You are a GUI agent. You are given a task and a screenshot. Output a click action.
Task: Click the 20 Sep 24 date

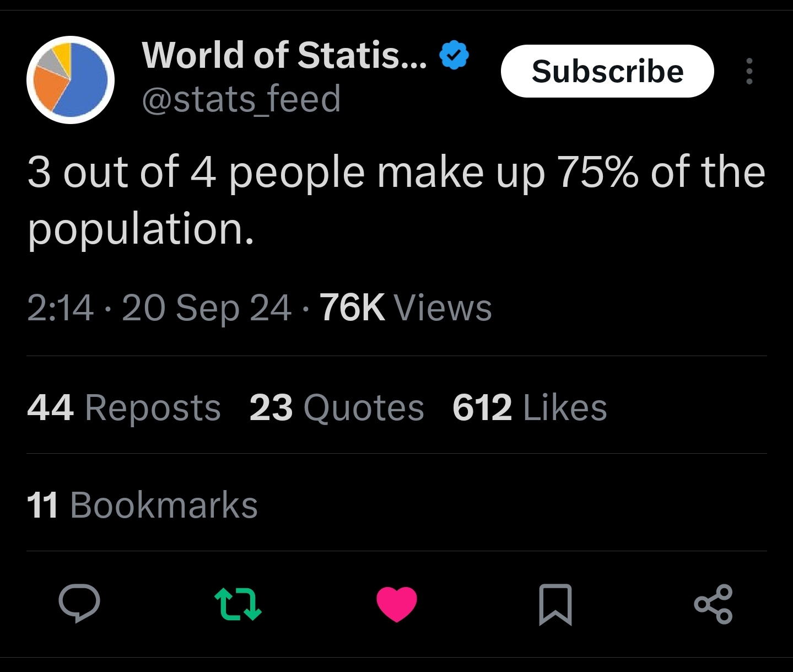(206, 308)
